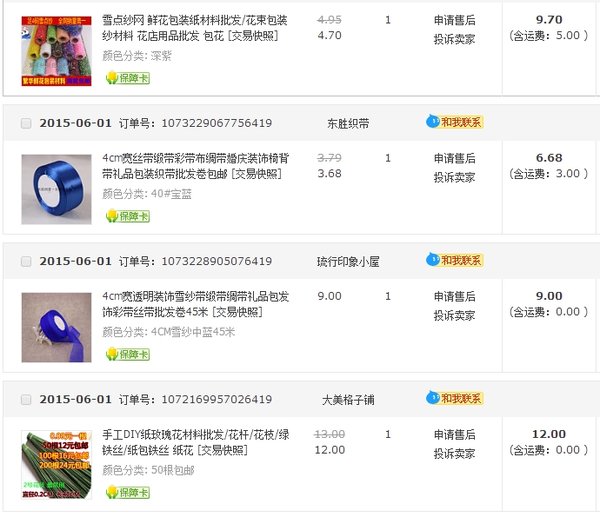
Task: Click 投诉卖家 for the 手工DIY纸玫瑰花 order
Action: [455, 453]
